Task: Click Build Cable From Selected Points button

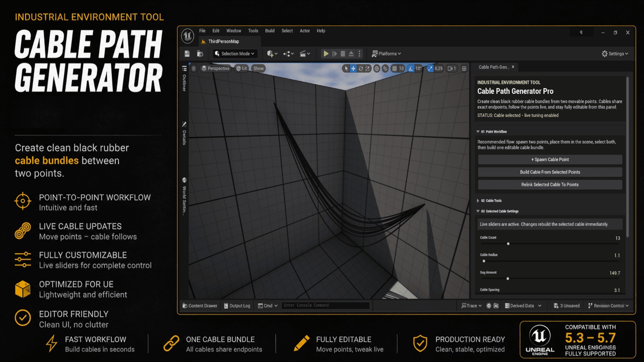Action: pos(550,172)
